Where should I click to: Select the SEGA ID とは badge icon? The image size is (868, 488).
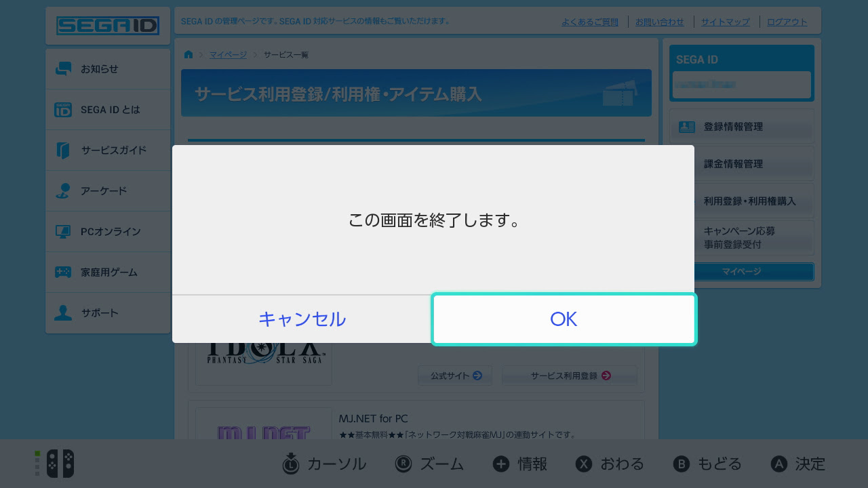pos(63,110)
